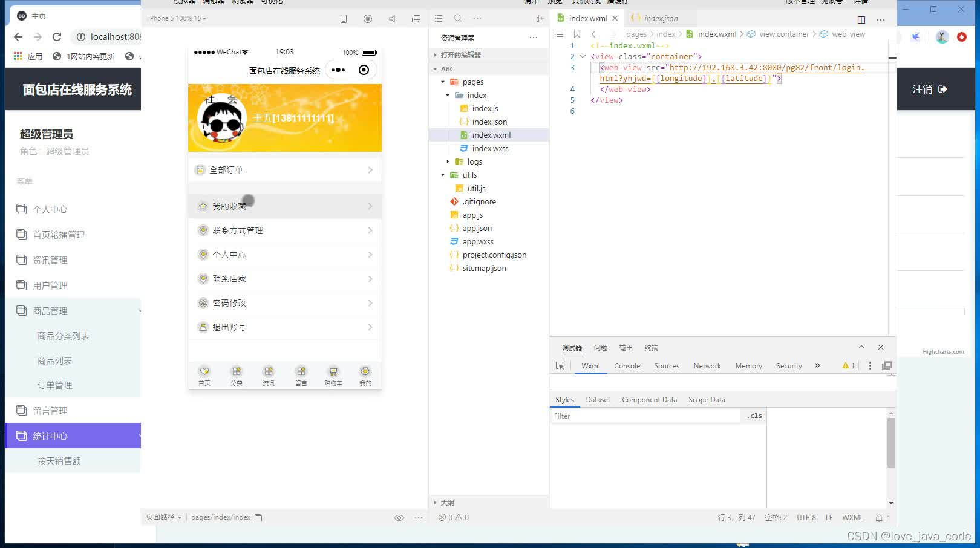The width and height of the screenshot is (980, 548).
Task: Open the mini program capsule menu dots
Action: click(x=338, y=70)
